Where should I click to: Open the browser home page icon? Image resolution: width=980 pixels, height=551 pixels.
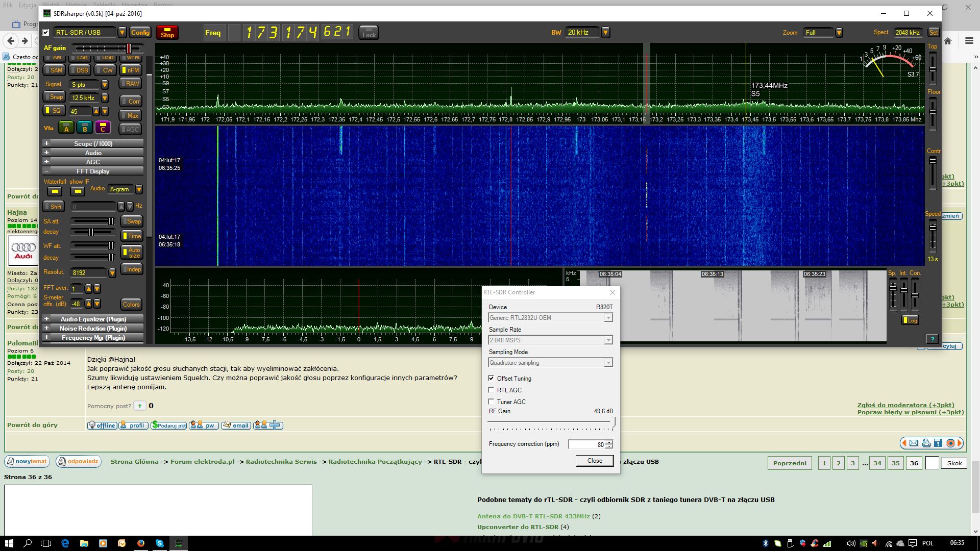tap(948, 41)
